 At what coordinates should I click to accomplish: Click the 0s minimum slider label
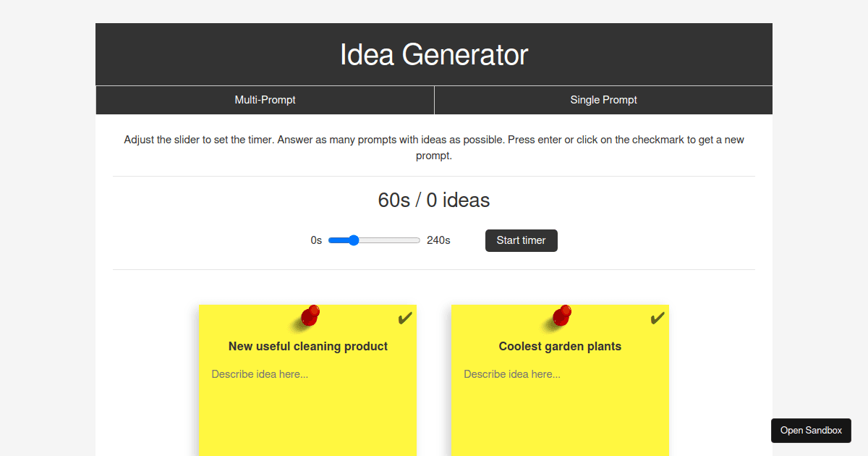(316, 240)
